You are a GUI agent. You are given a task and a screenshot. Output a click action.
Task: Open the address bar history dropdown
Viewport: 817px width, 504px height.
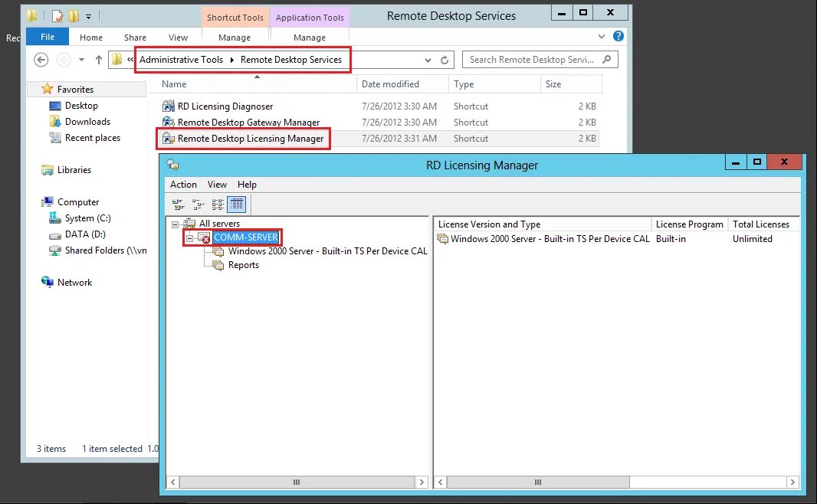(428, 60)
